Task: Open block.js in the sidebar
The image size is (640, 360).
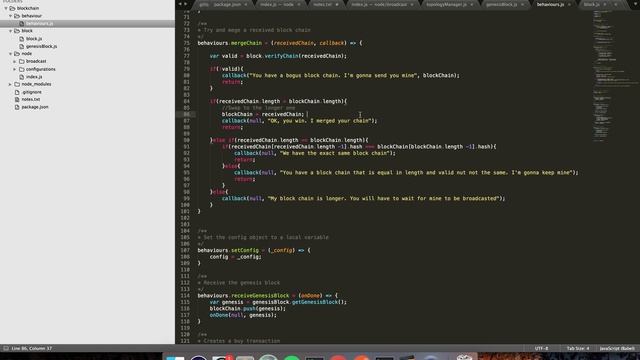Action: (x=34, y=39)
